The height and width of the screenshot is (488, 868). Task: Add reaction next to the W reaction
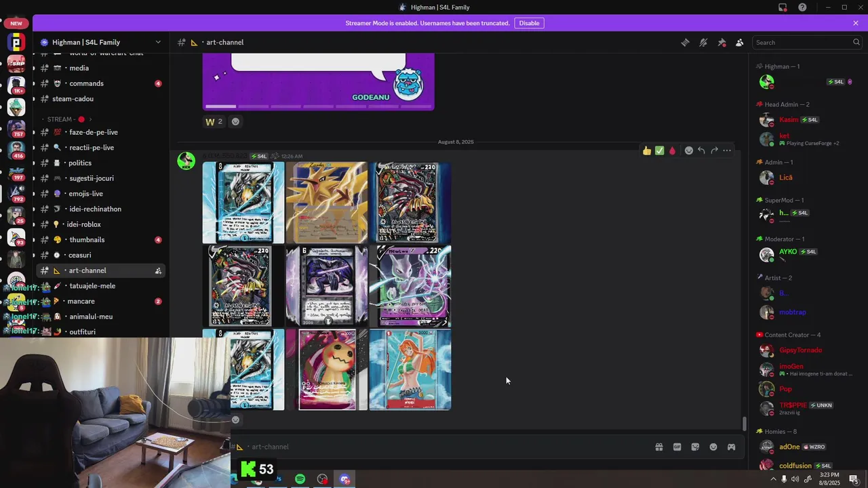pos(235,122)
